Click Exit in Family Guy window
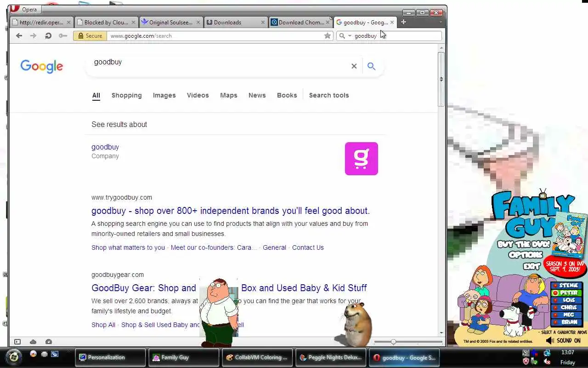This screenshot has height=368, width=588. pos(531,266)
